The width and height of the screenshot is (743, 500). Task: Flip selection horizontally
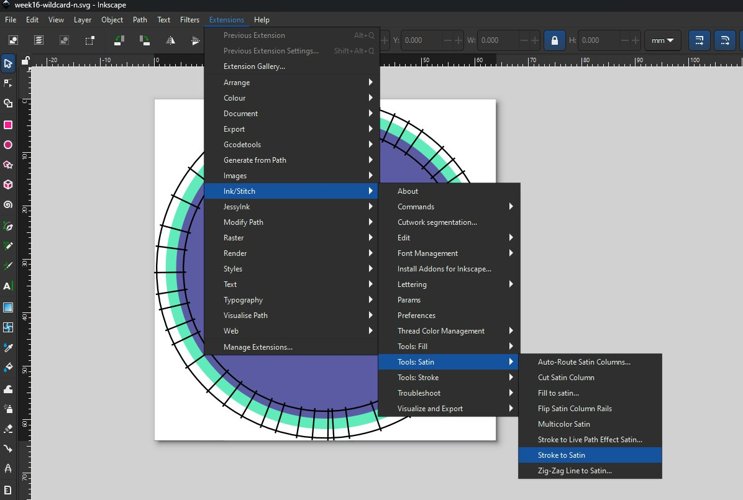pos(171,40)
